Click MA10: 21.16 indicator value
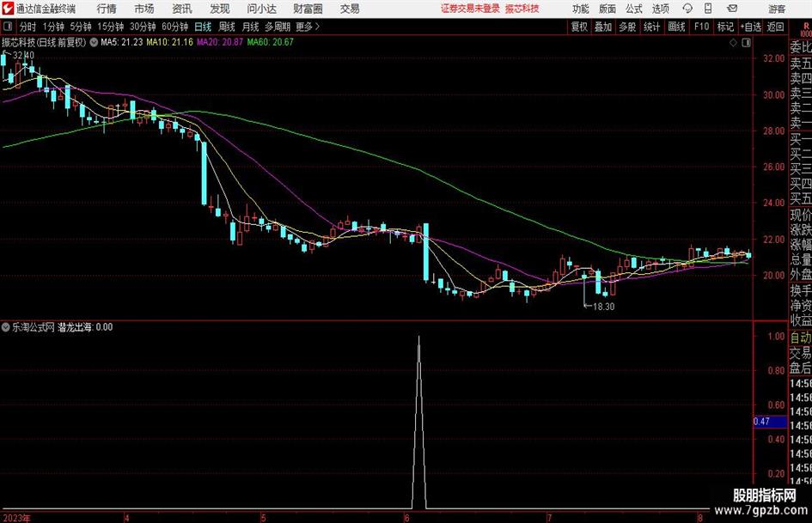Screen dimensions: 812x523 pos(170,42)
